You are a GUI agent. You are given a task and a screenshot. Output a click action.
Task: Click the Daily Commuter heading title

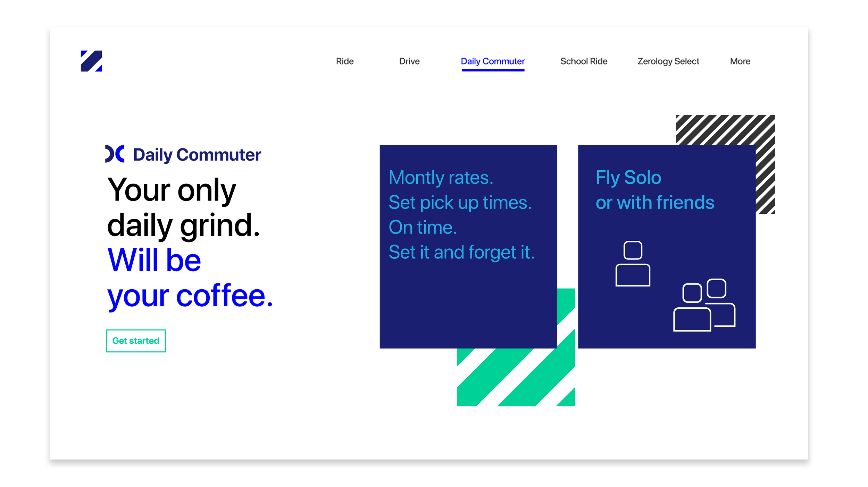[x=197, y=155]
